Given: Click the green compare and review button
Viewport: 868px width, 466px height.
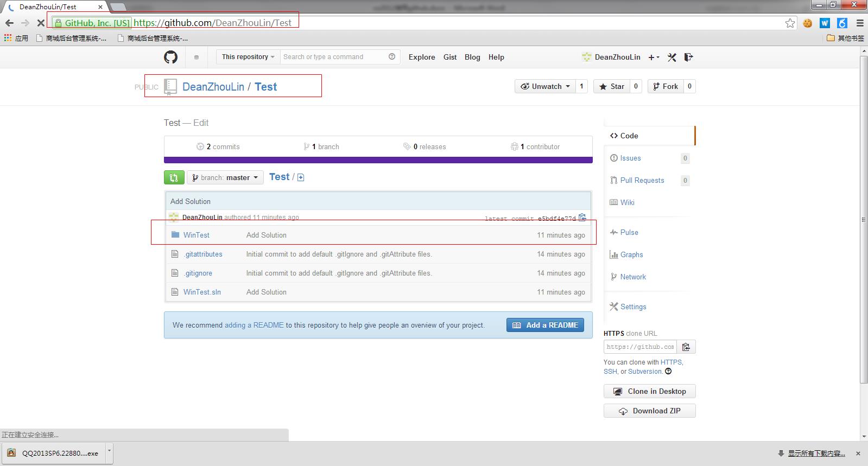Looking at the screenshot, I should pos(174,177).
